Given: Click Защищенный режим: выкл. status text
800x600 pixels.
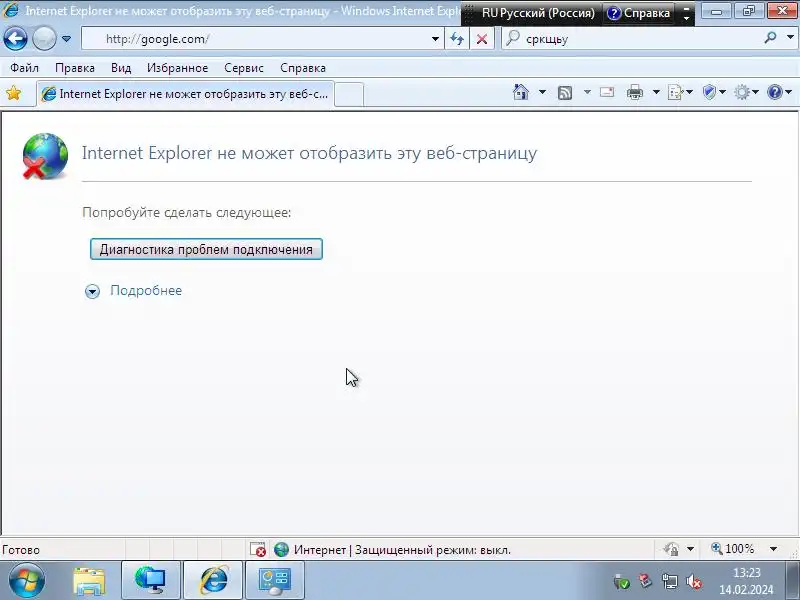Looking at the screenshot, I should pyautogui.click(x=433, y=550).
